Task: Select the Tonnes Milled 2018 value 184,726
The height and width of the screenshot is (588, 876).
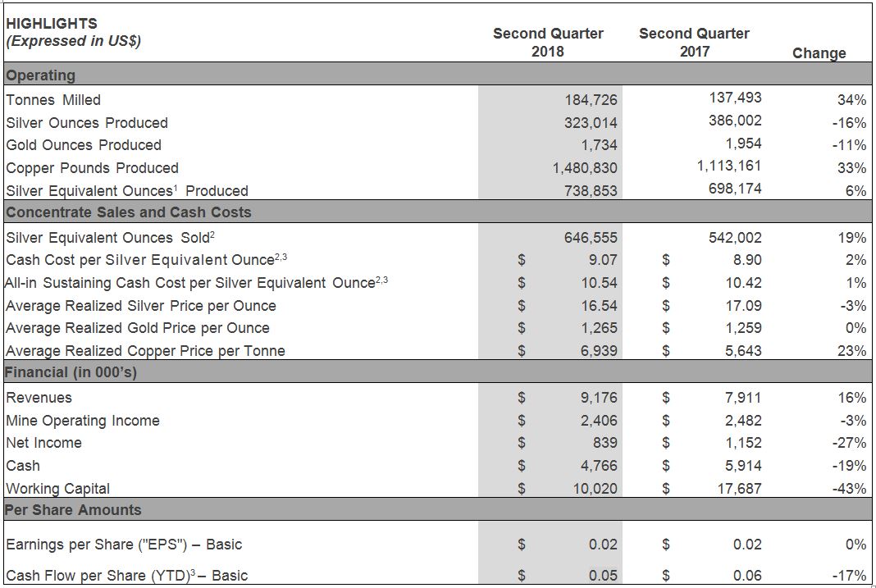Action: pyautogui.click(x=591, y=100)
